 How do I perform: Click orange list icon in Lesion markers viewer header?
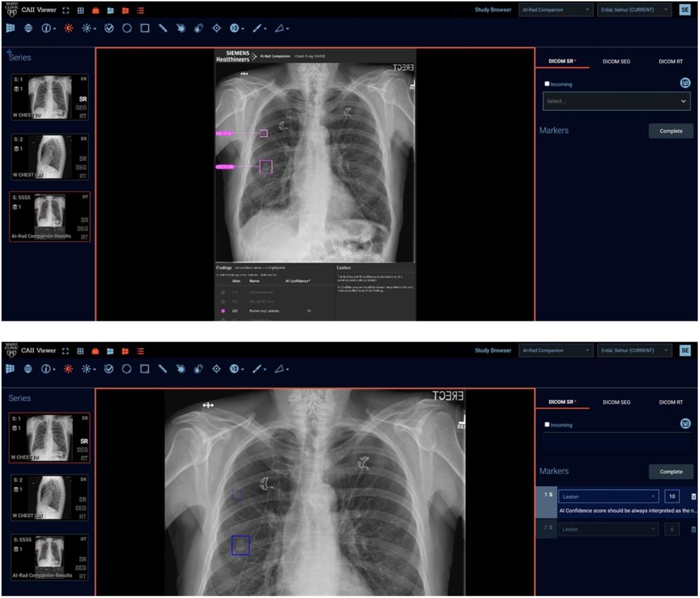pyautogui.click(x=141, y=351)
